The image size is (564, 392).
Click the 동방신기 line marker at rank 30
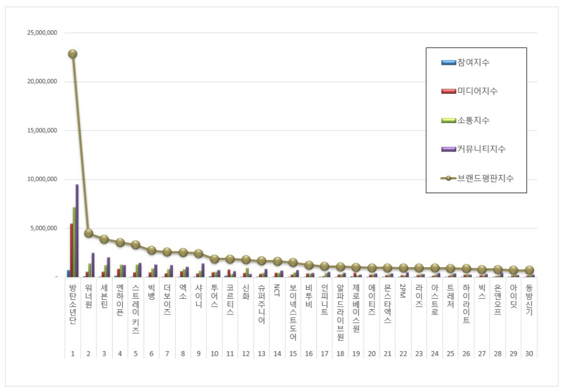[x=529, y=270]
